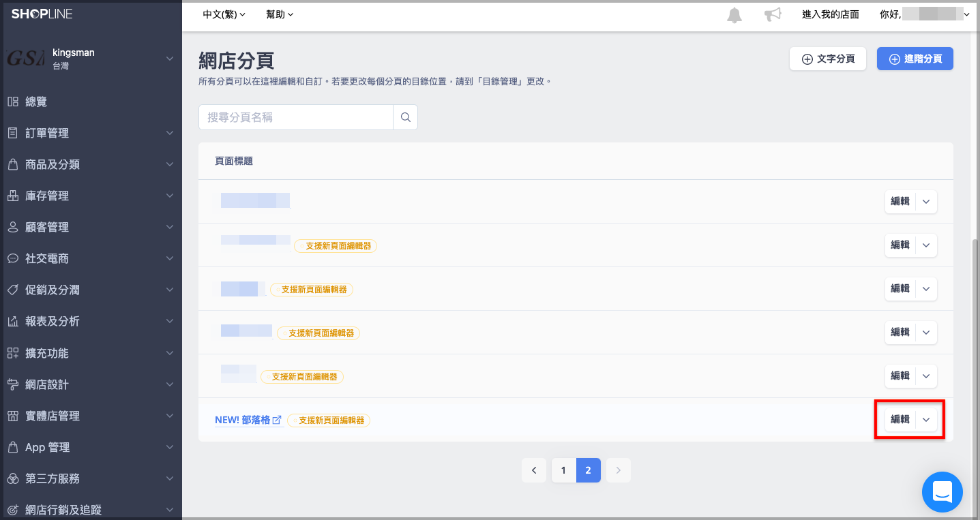
Task: Click the 文字分頁 button
Action: coord(828,59)
